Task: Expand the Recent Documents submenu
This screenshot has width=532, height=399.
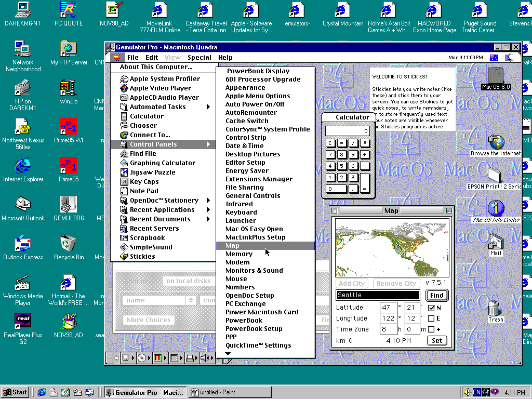Action: click(x=208, y=219)
